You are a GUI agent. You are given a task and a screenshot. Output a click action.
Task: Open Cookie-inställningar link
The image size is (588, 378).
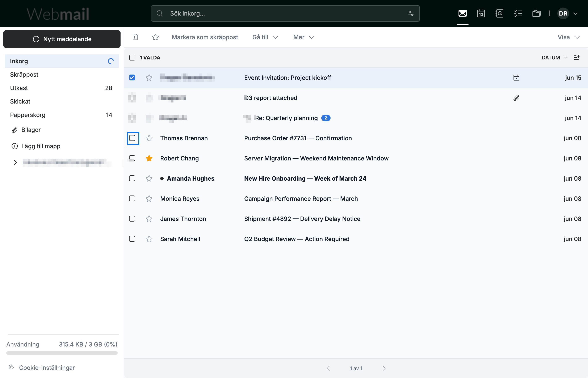42,367
